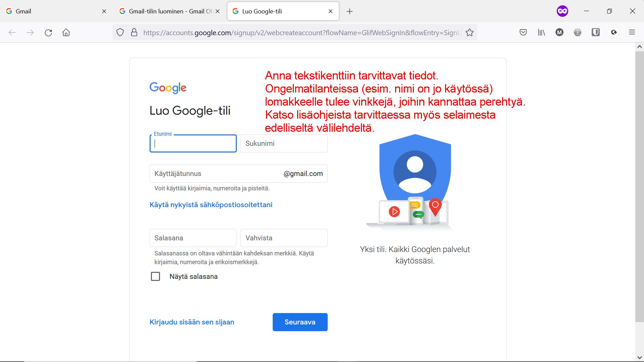Close the Gmail tab

[104, 11]
